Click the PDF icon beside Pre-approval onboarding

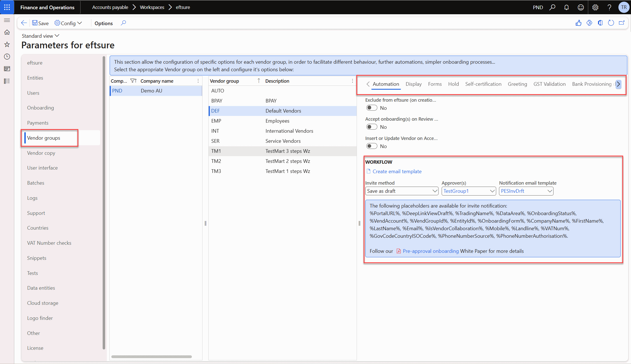pyautogui.click(x=399, y=251)
